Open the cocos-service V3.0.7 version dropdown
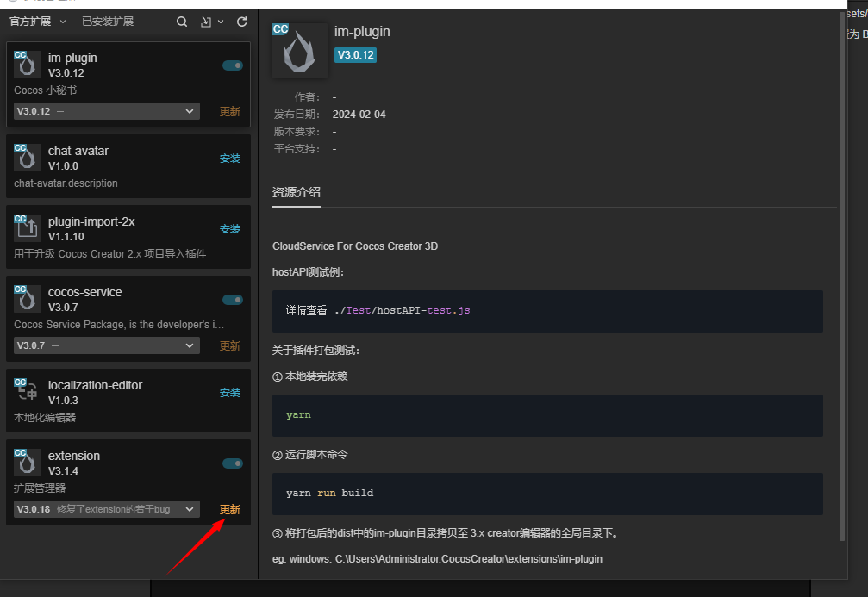 click(106, 345)
